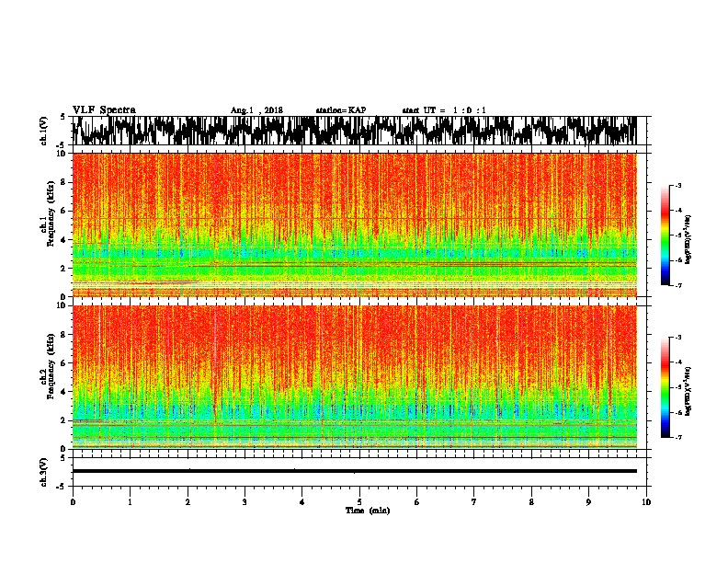Screen dimensions: 728x563
Task: Click time axis tick label "0"
Action: point(73,502)
